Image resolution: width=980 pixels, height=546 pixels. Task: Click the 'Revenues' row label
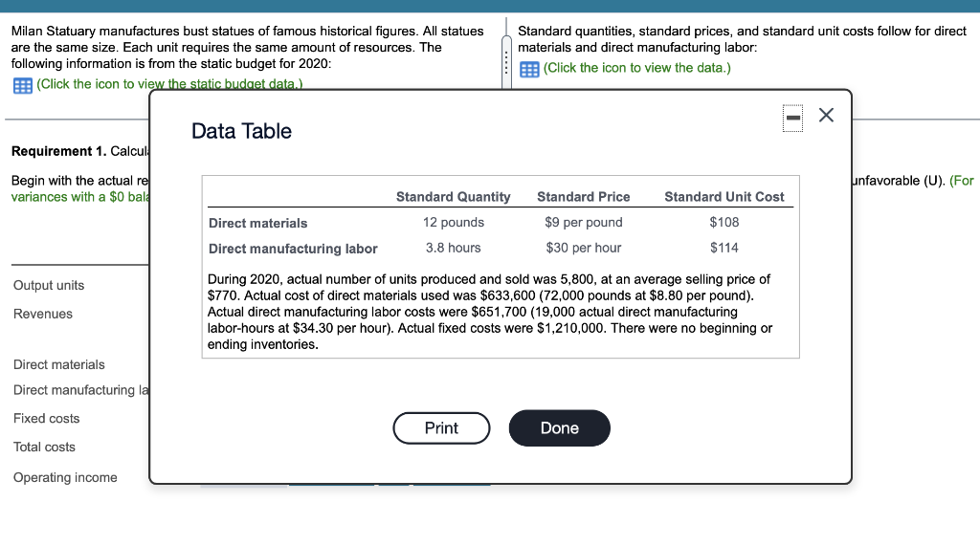[x=42, y=315]
